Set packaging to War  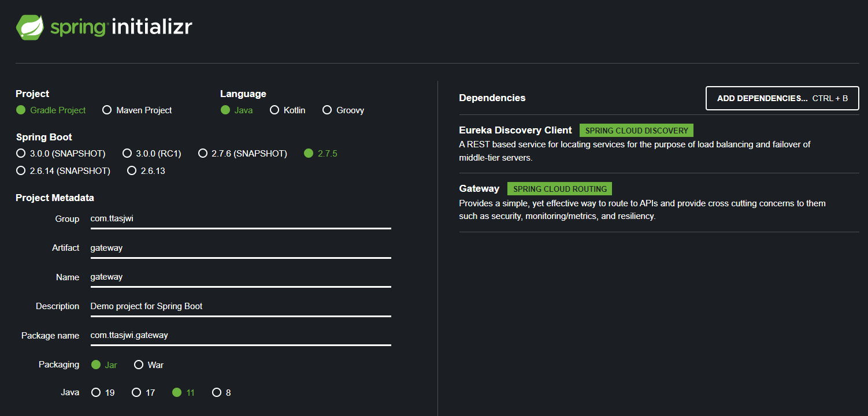coord(149,365)
